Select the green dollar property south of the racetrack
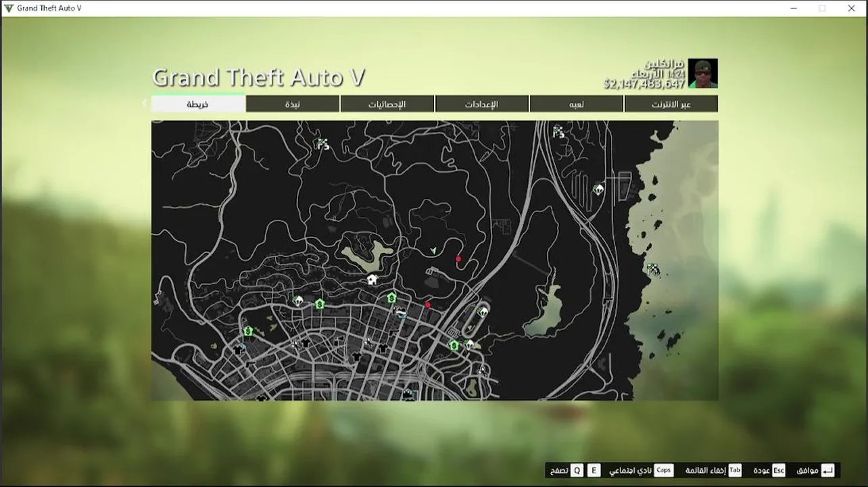Image resolution: width=868 pixels, height=487 pixels. click(x=454, y=346)
